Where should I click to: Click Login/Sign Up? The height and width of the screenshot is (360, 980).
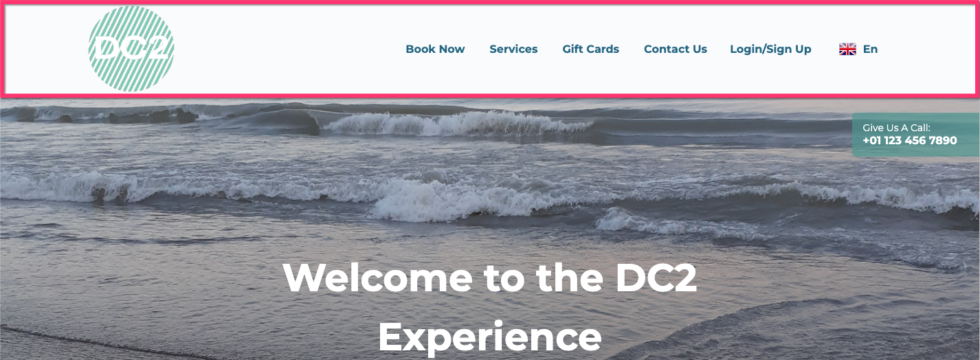point(770,49)
